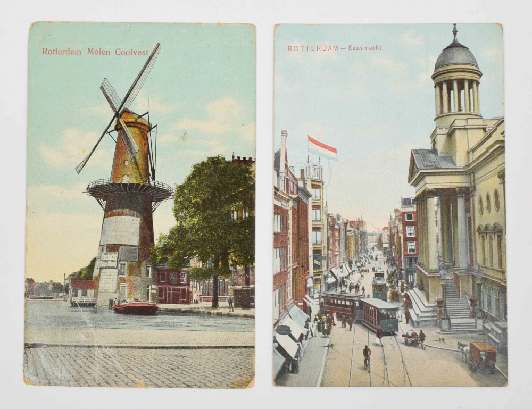
Task: Click the tall columns of the portico
Action: [x=446, y=229]
